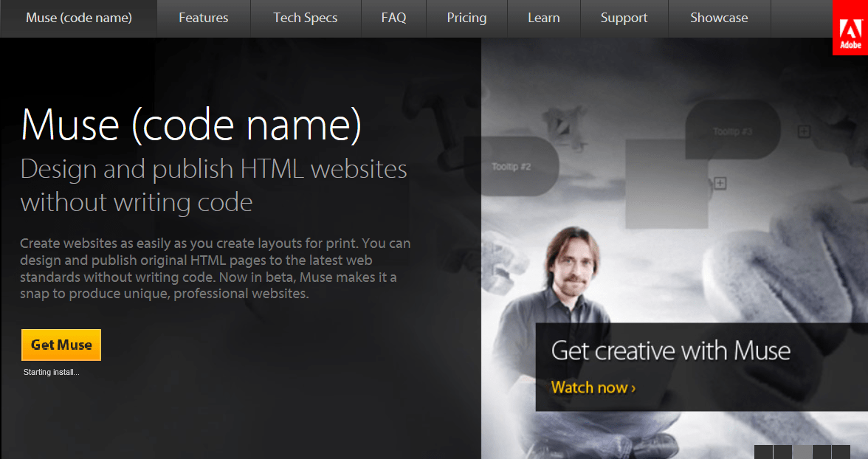The height and width of the screenshot is (459, 868).
Task: Open the Pricing tab
Action: [x=466, y=18]
